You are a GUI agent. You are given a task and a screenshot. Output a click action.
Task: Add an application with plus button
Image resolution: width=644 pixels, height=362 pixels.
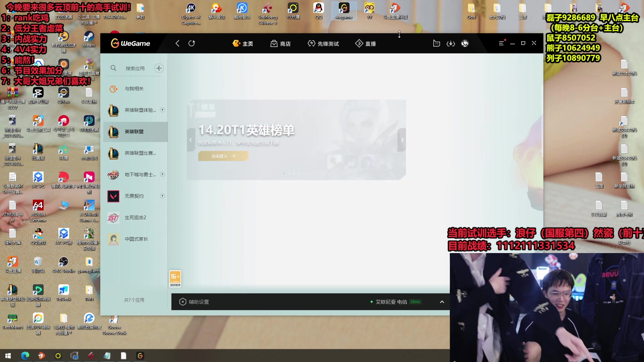click(x=159, y=68)
